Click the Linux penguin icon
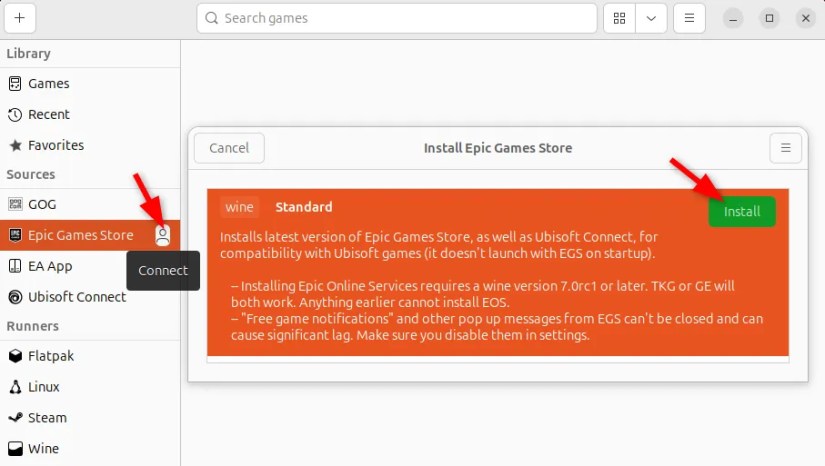Screen dimensions: 825x466 coord(15,387)
